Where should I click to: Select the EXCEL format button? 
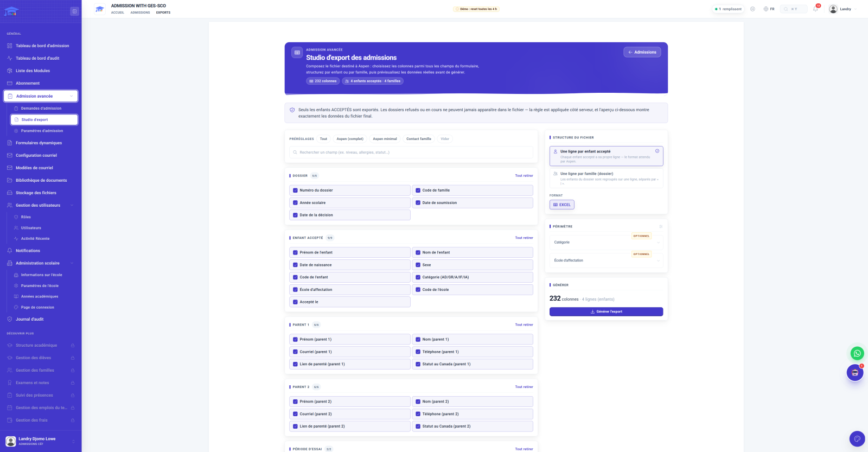click(562, 205)
